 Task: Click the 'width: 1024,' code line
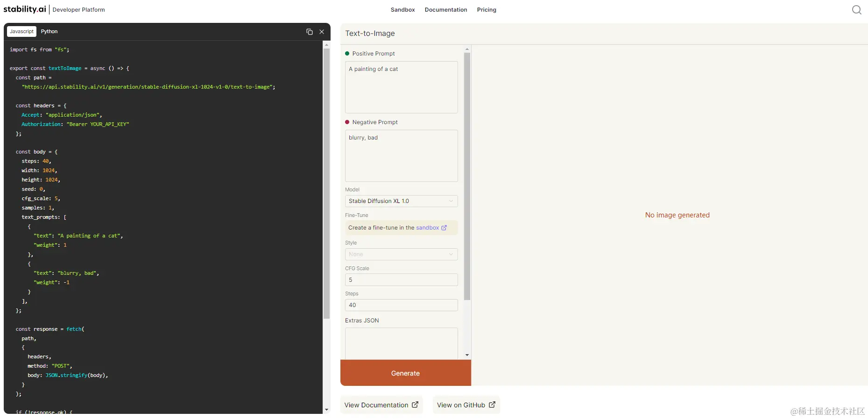39,170
